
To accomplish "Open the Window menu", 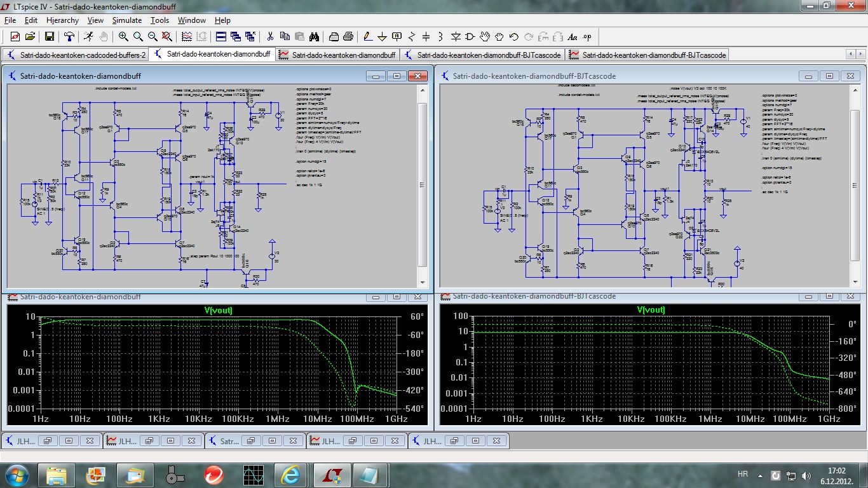I will click(192, 20).
